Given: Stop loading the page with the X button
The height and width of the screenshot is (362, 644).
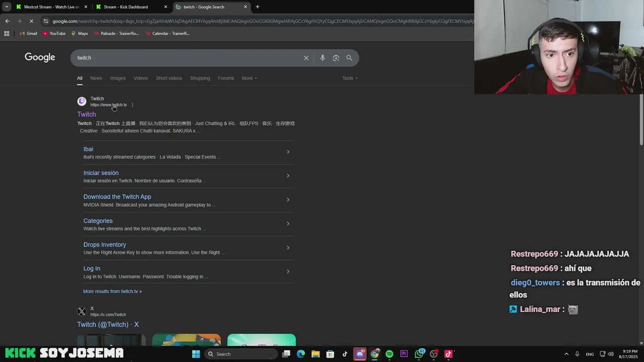Looking at the screenshot, I should pos(31,21).
